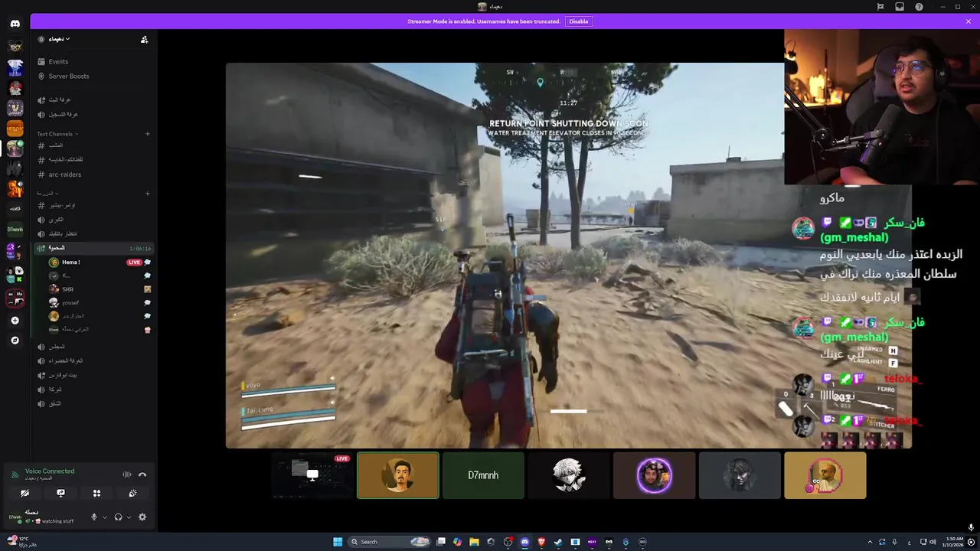This screenshot has width=980, height=551.
Task: Select the green-highlighted speaking participant tile
Action: [x=398, y=475]
